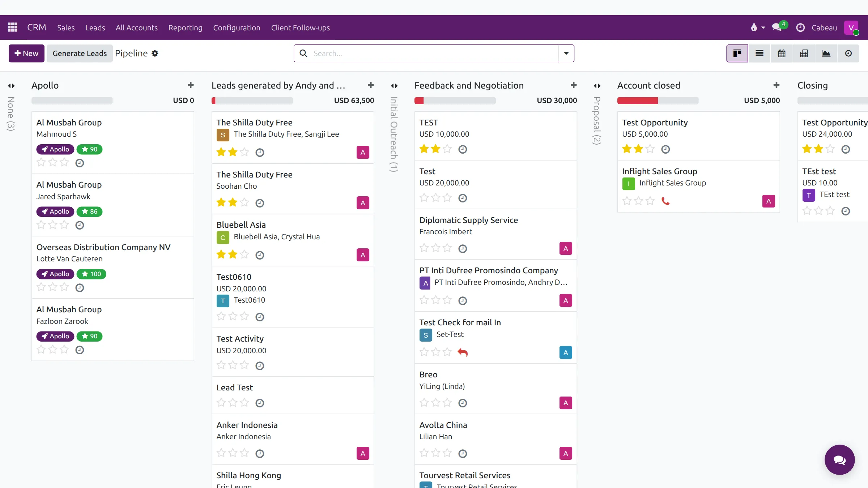This screenshot has width=868, height=488.
Task: Open the search options dropdown arrow
Action: (566, 53)
